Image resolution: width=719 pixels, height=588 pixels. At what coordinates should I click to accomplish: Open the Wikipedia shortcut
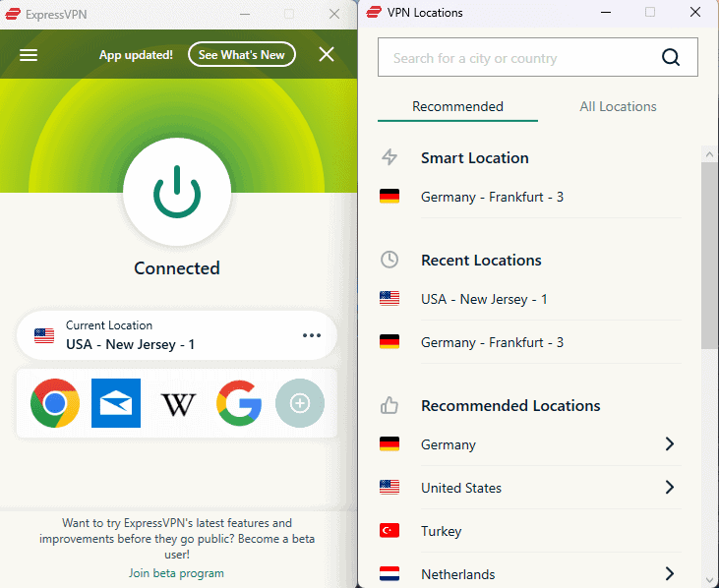pyautogui.click(x=178, y=404)
